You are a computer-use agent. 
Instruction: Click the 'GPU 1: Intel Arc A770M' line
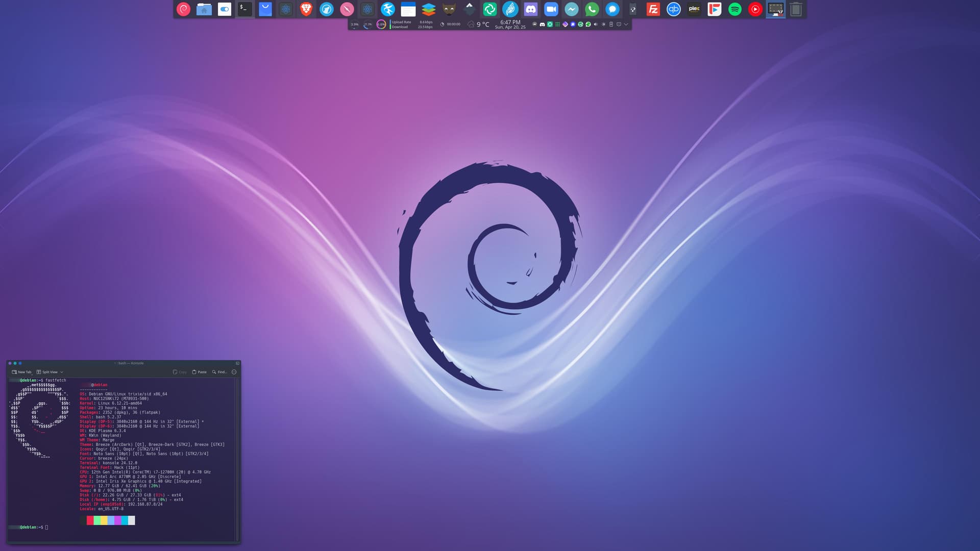click(130, 477)
